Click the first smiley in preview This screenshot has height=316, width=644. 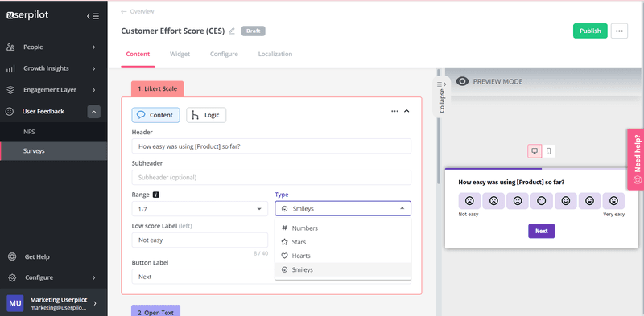pos(469,201)
